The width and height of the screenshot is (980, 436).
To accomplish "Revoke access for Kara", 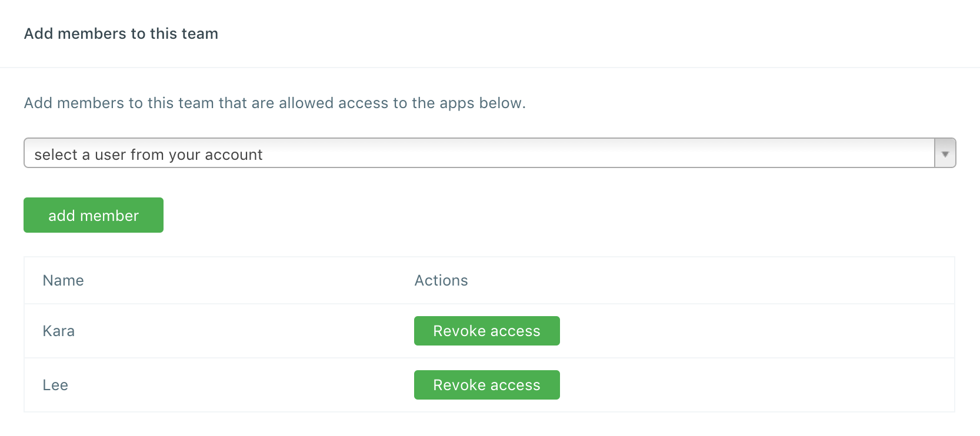I will (x=486, y=331).
